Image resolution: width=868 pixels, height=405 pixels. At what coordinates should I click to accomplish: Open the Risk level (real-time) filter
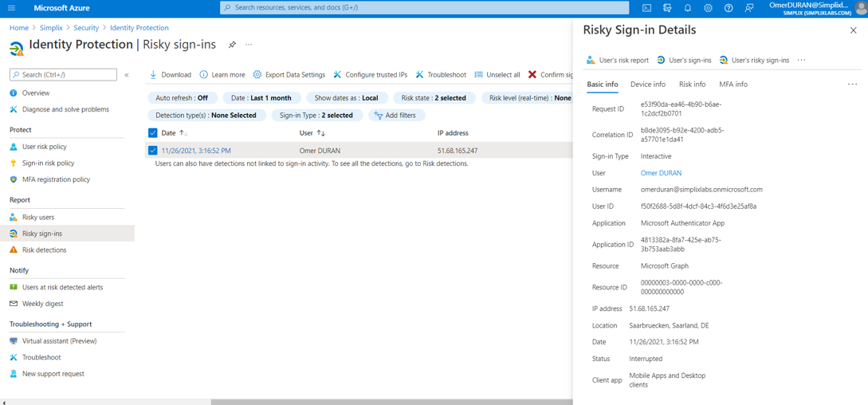(526, 97)
